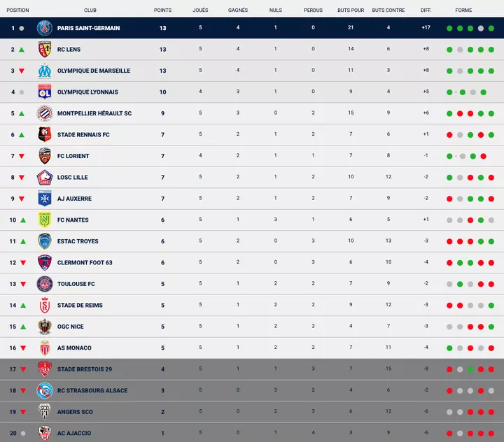Sort by the Buts Pour column

click(x=350, y=10)
